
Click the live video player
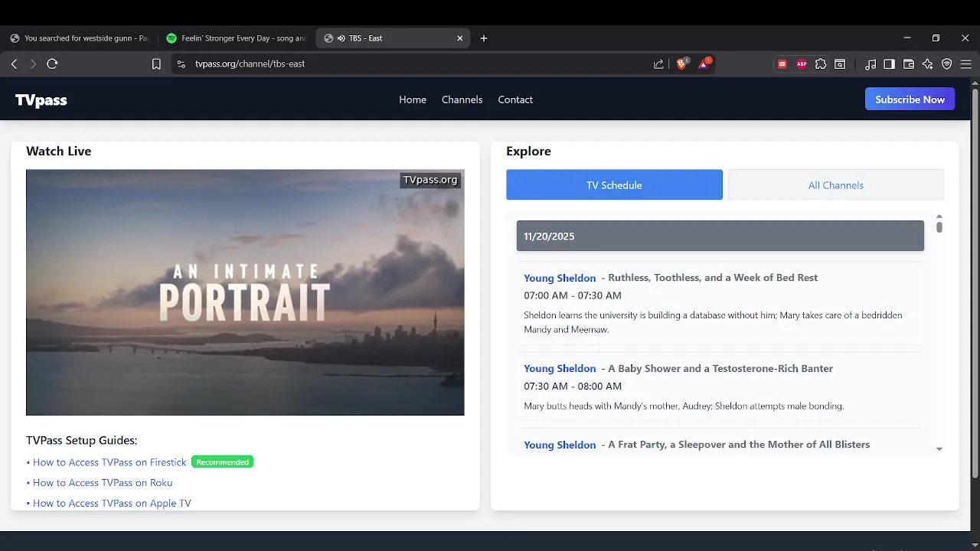[x=245, y=292]
